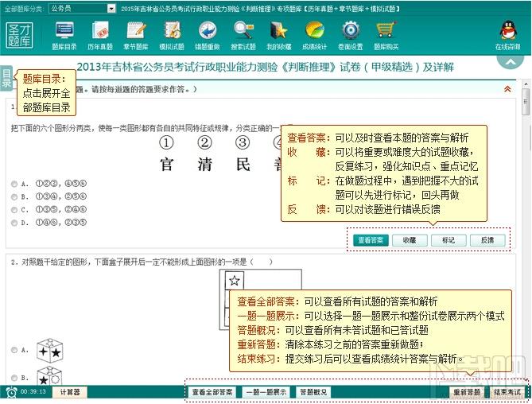Image resolution: width=532 pixels, height=404 pixels.
Task: Open the 题库目录 toolbar icon
Action: [x=64, y=36]
